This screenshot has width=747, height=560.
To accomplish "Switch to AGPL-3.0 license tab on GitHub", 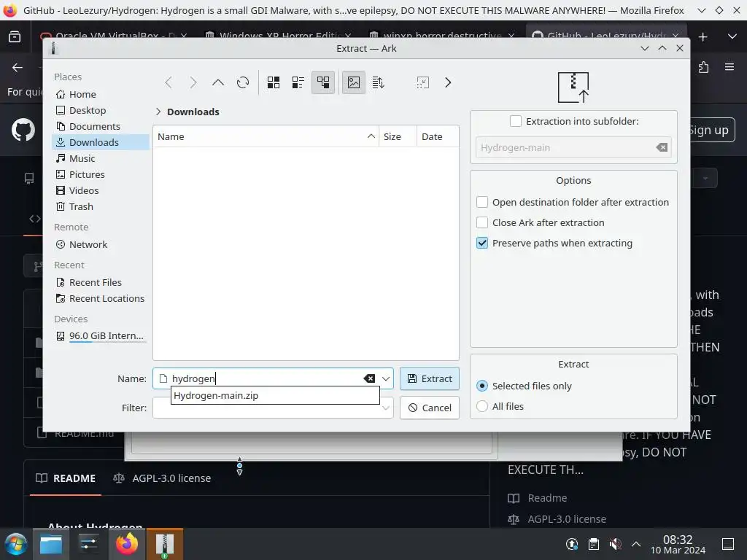I will pyautogui.click(x=162, y=478).
